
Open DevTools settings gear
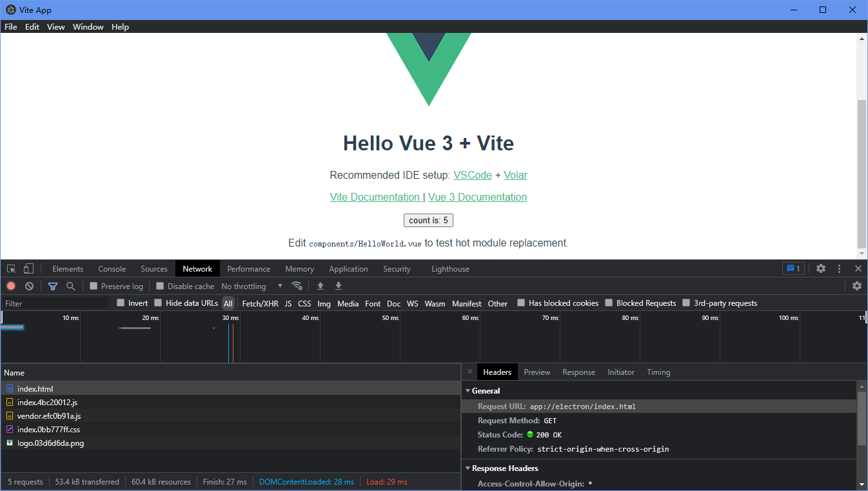[821, 268]
